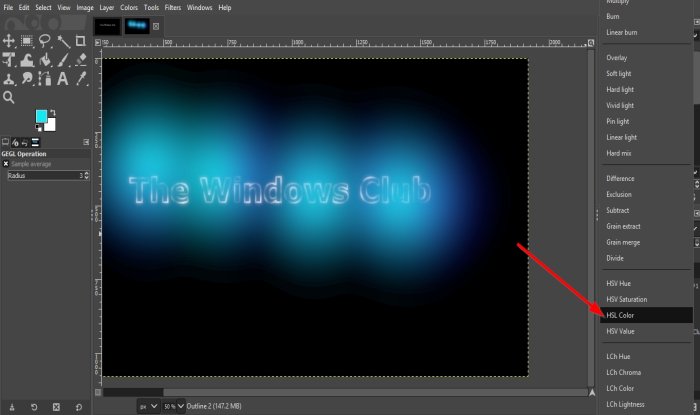Reset tool options to default values

point(79,407)
